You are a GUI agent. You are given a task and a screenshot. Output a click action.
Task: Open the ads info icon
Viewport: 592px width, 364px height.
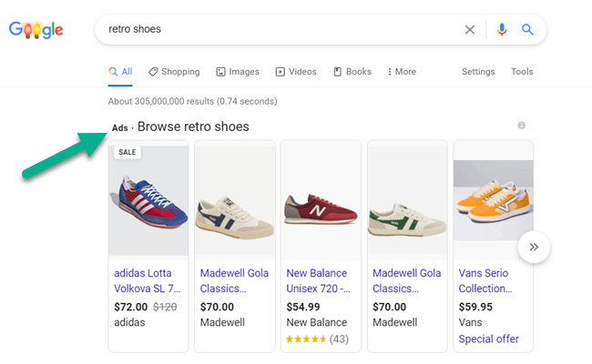tap(521, 126)
